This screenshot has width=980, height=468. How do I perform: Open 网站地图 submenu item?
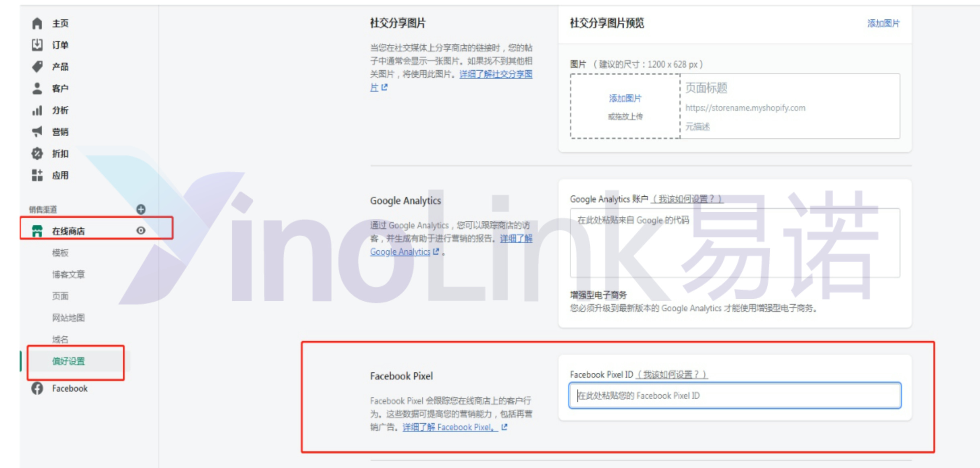tap(68, 318)
